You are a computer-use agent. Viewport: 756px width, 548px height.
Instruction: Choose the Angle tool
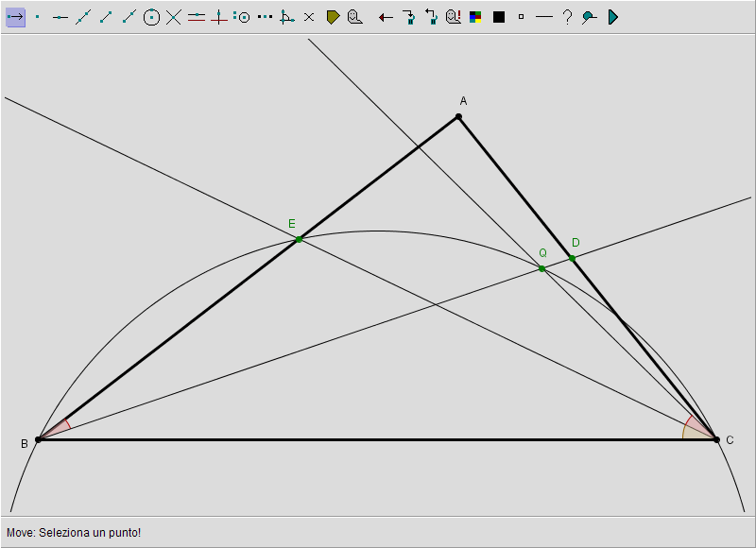[x=287, y=17]
